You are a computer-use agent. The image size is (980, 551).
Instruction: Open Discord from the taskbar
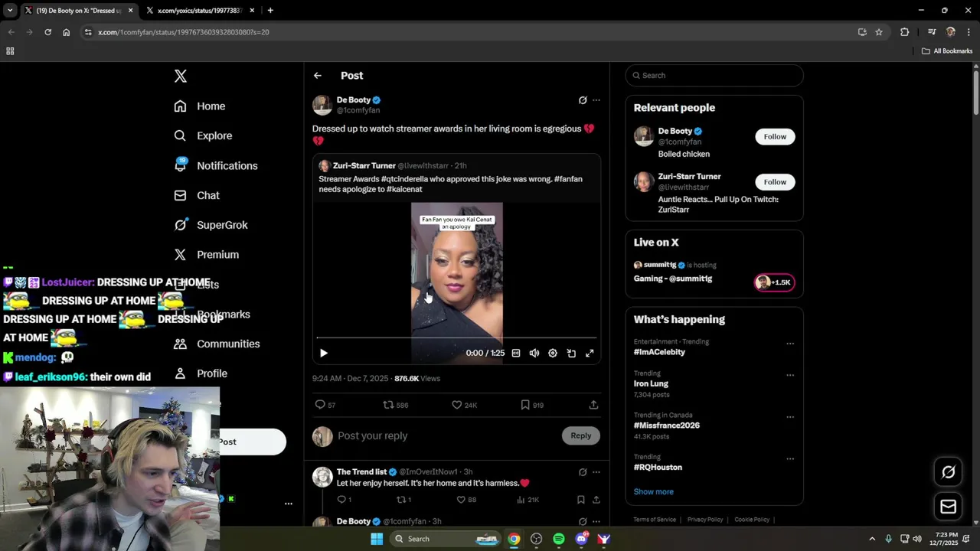click(582, 539)
